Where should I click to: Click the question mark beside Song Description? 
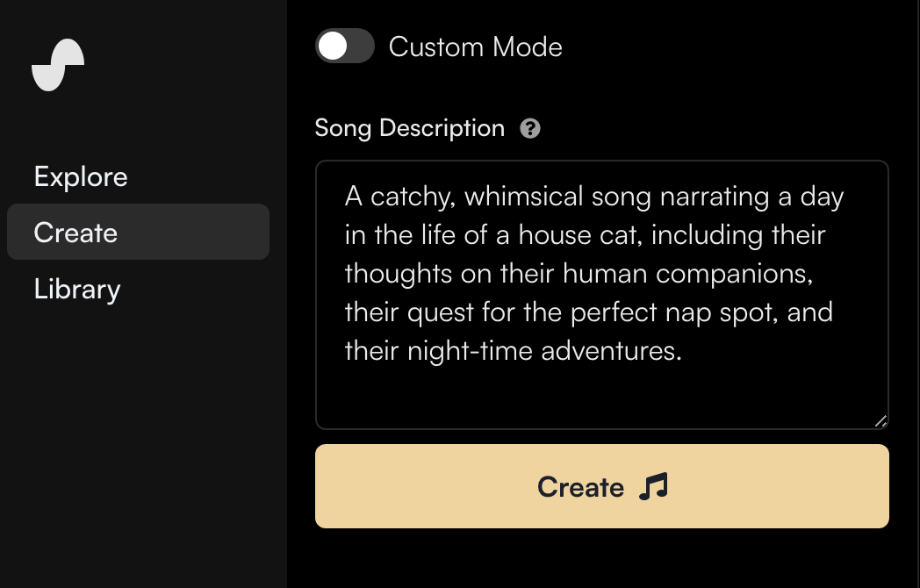tap(530, 128)
